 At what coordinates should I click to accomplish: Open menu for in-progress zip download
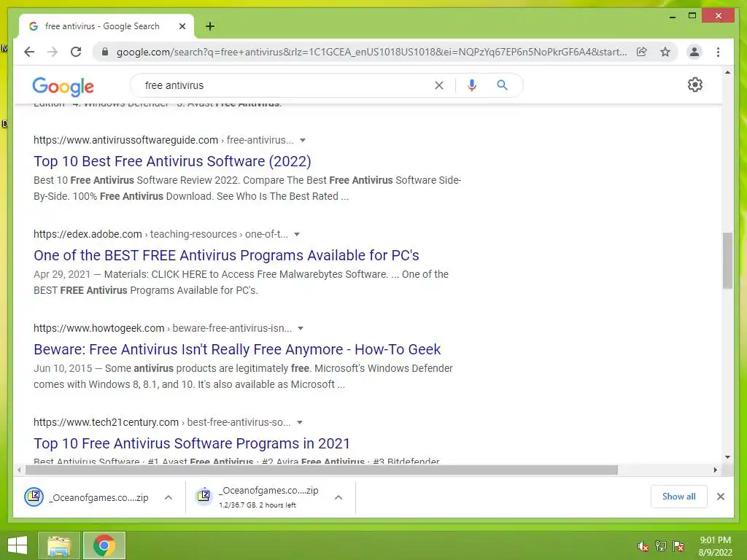pyautogui.click(x=338, y=497)
